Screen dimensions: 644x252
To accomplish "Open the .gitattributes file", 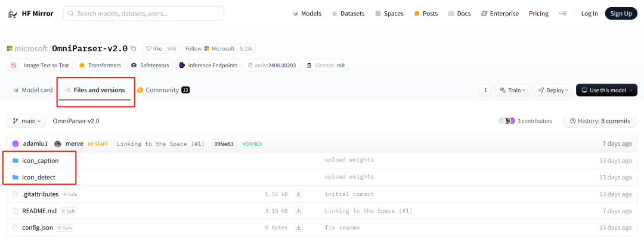I will [41, 194].
